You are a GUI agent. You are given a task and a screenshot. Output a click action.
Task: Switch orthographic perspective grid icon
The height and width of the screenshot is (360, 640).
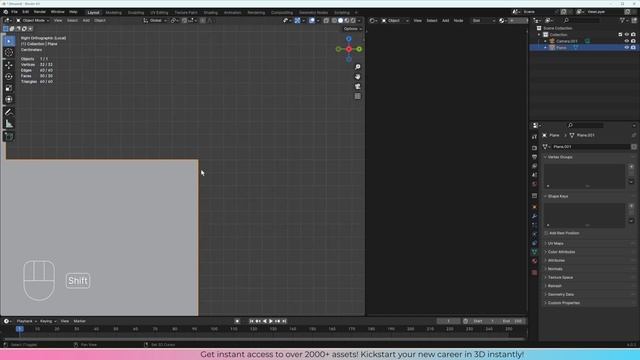(x=358, y=96)
